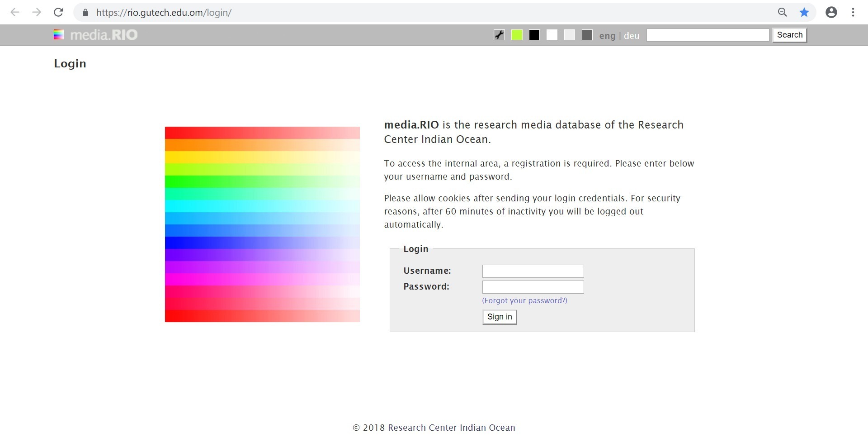The height and width of the screenshot is (438, 868).
Task: Click the Search button
Action: 789,35
